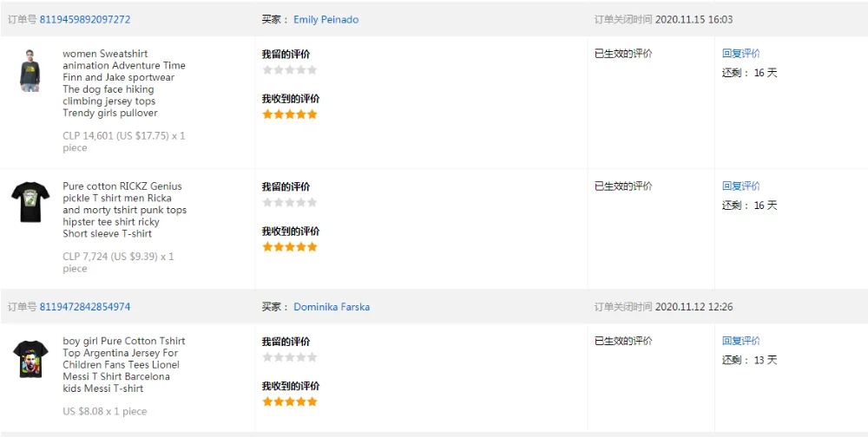This screenshot has height=437, width=868.
Task: Open order number 8119459892097272
Action: (x=85, y=19)
